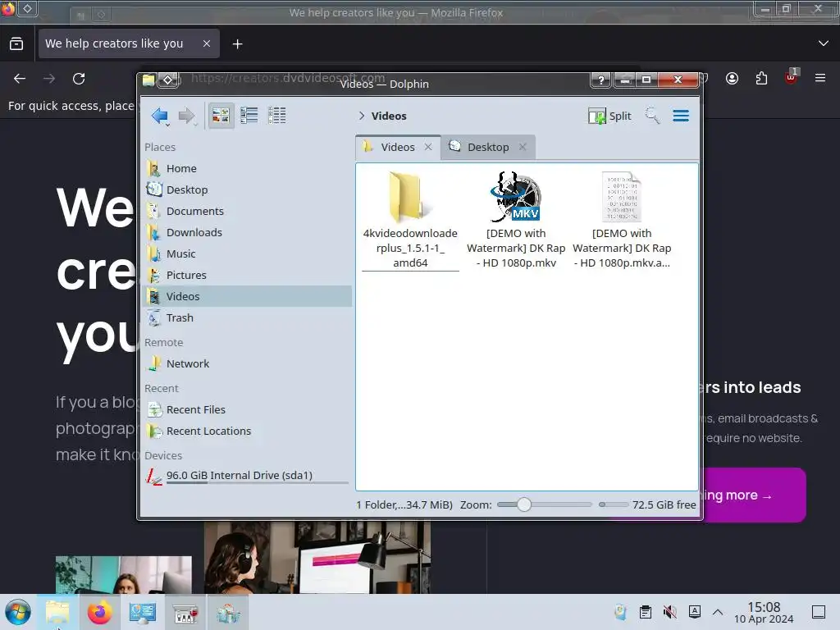Go back in Firefox
The height and width of the screenshot is (630, 840).
coord(20,79)
